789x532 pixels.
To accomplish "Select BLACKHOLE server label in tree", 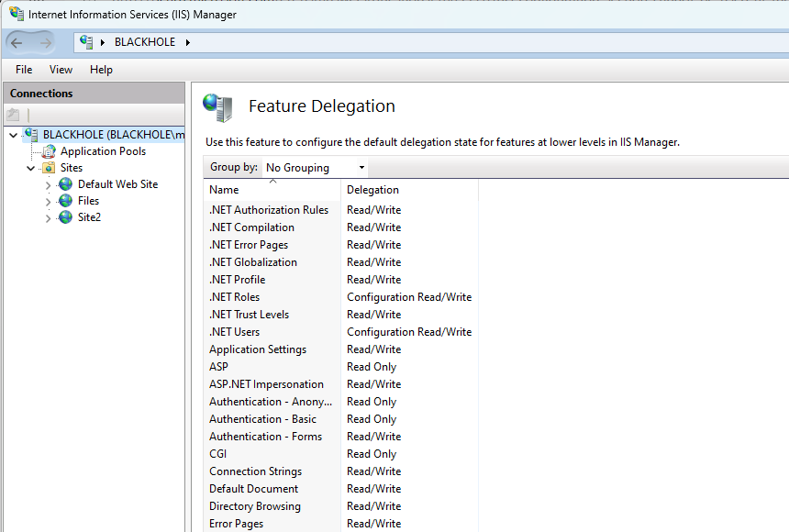I will (x=114, y=135).
